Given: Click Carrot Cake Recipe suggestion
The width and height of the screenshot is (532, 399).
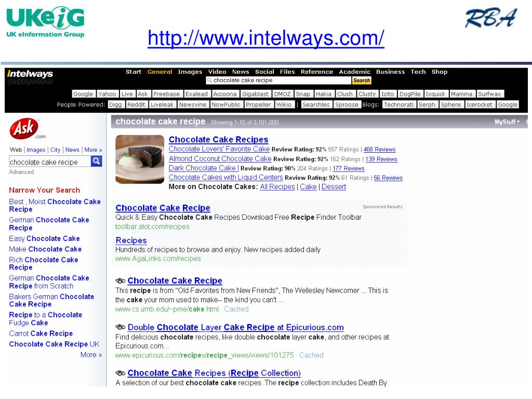Looking at the screenshot, I should click(41, 334).
